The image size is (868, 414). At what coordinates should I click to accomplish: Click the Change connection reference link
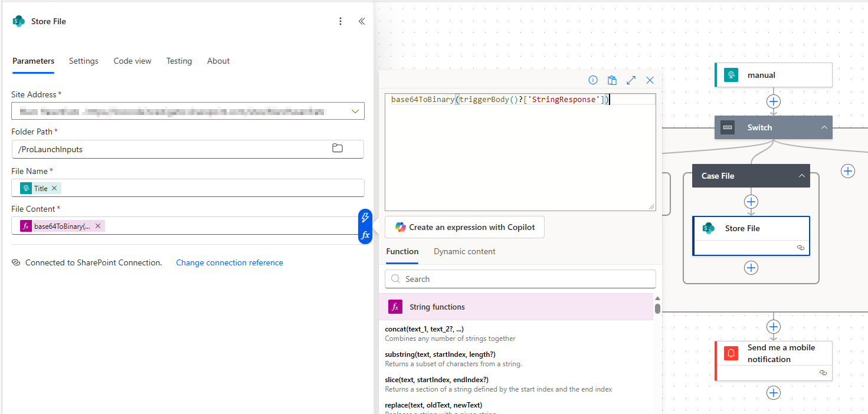[230, 262]
